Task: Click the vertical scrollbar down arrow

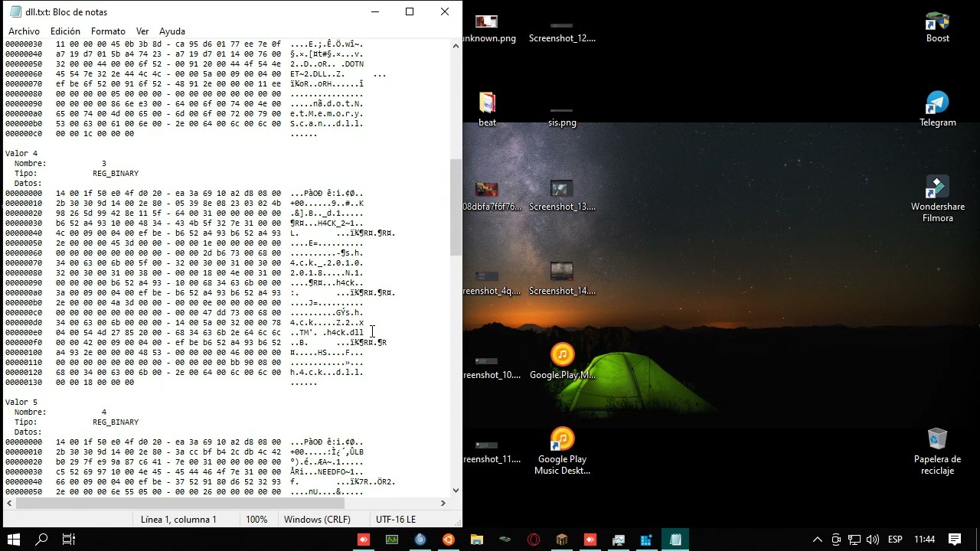Action: pos(456,491)
